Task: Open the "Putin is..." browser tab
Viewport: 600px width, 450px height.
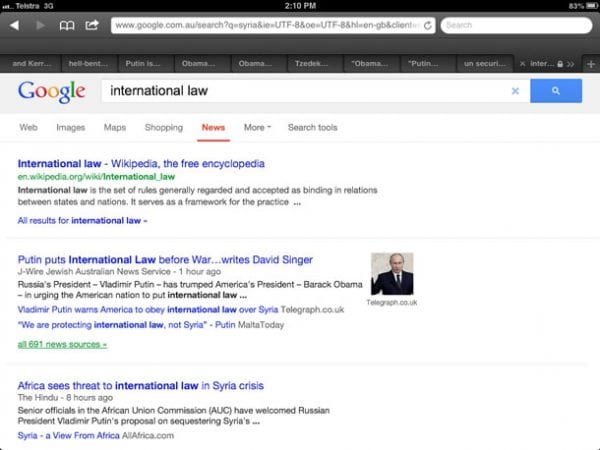Action: [144, 63]
